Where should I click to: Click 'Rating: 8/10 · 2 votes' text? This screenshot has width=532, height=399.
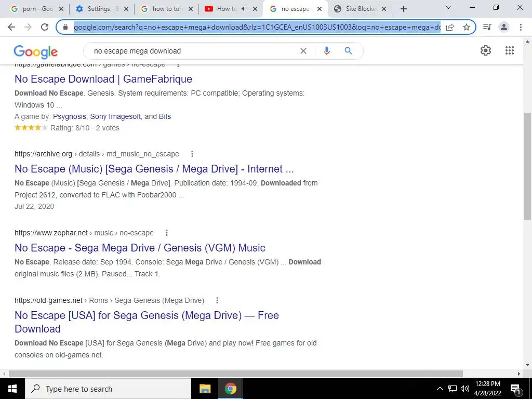point(85,128)
